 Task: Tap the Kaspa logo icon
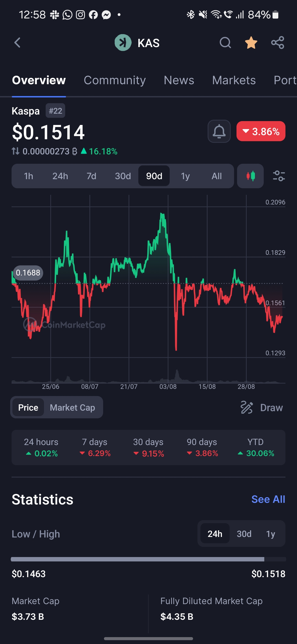[x=123, y=43]
